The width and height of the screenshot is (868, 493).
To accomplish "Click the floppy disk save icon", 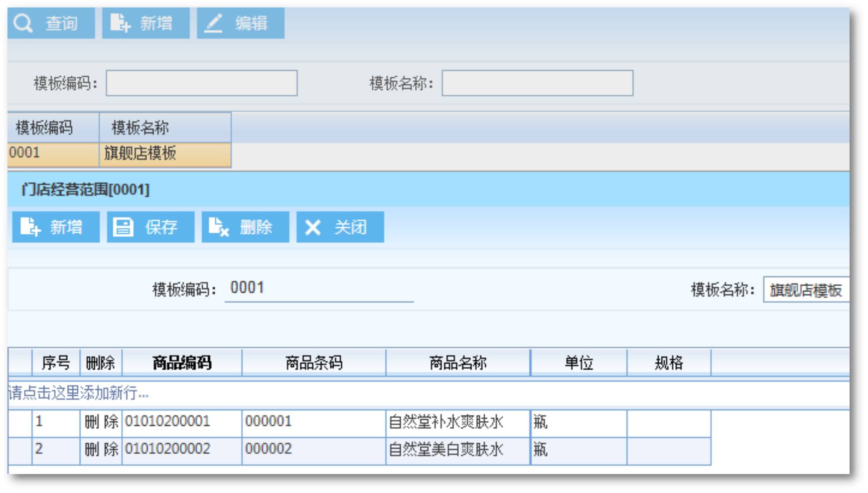I will tap(123, 227).
